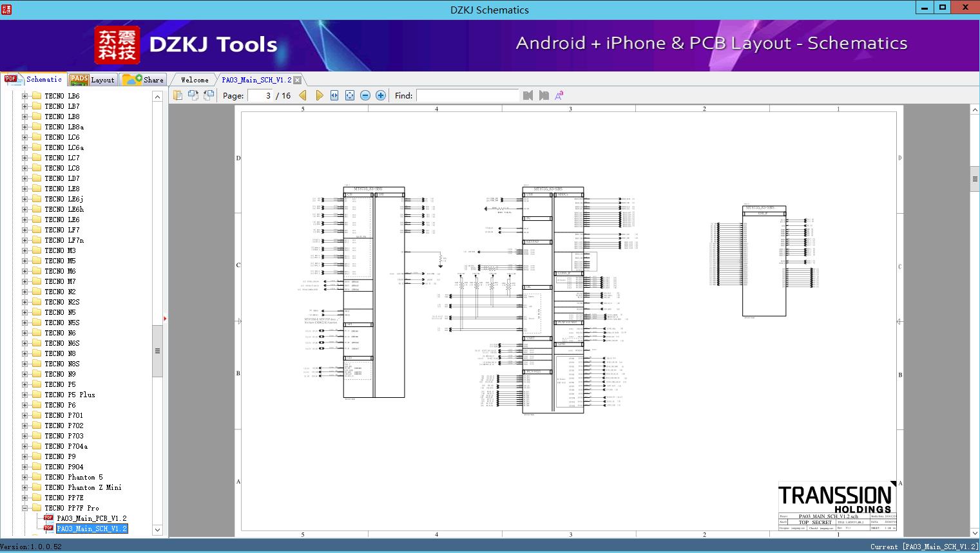The height and width of the screenshot is (553, 980).
Task: Click the tree panel scrollbar thumb
Action: click(157, 351)
